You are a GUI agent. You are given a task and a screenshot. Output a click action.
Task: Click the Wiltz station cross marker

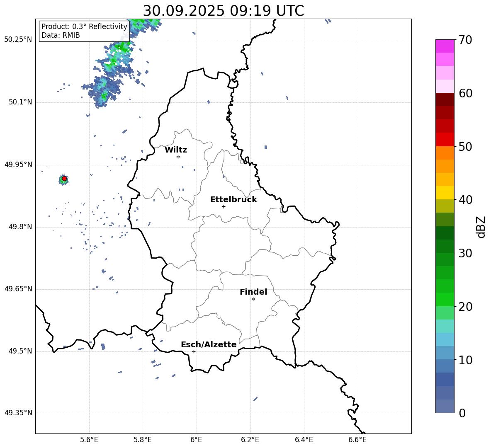click(178, 157)
